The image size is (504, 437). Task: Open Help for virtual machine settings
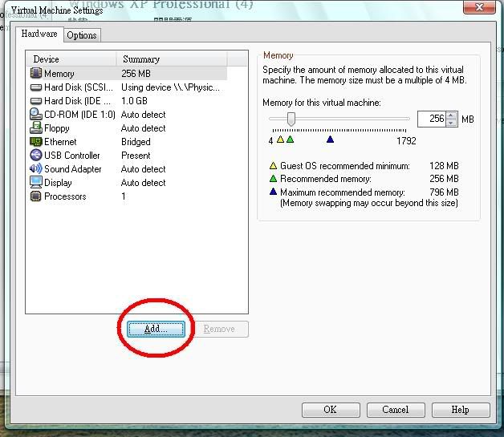(x=460, y=410)
